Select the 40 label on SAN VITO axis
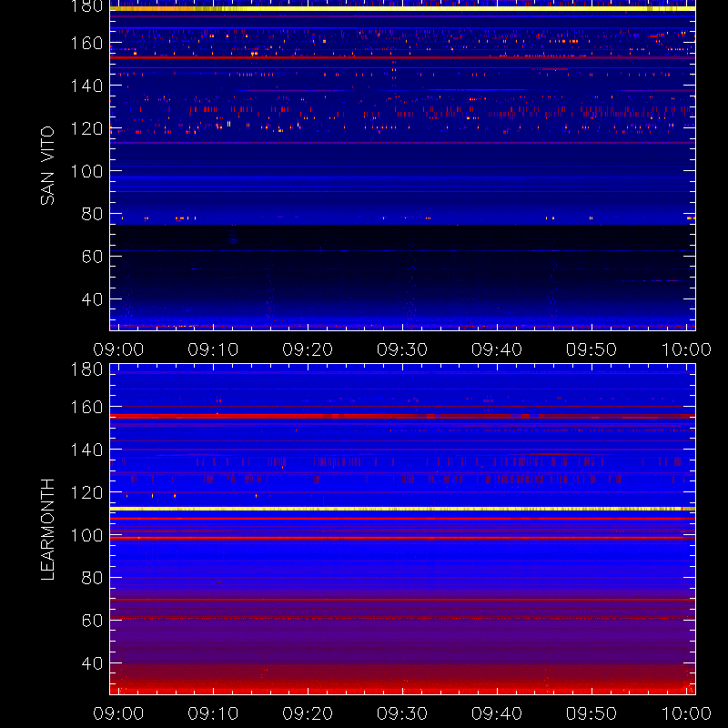The width and height of the screenshot is (728, 728). [92, 299]
